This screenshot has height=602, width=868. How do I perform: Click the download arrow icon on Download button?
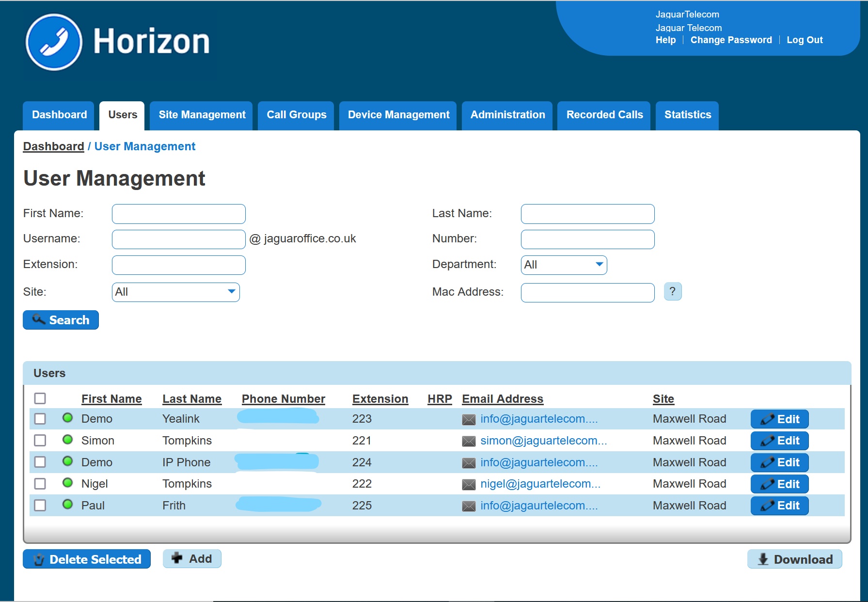click(x=764, y=559)
